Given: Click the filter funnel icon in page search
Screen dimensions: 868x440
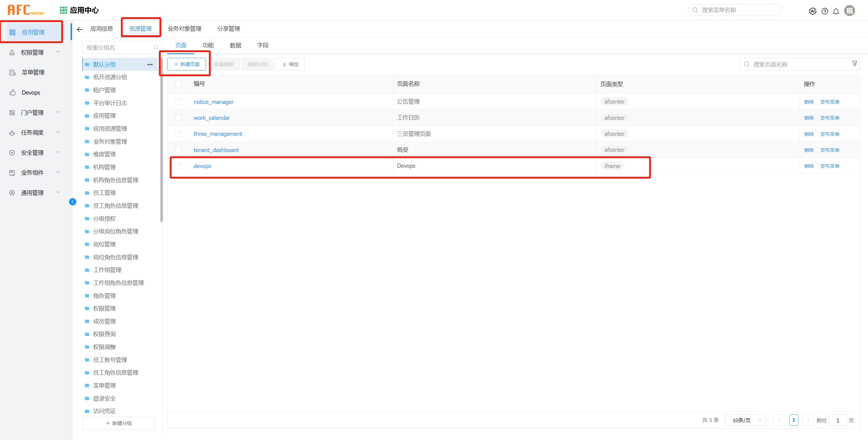Looking at the screenshot, I should click(854, 64).
